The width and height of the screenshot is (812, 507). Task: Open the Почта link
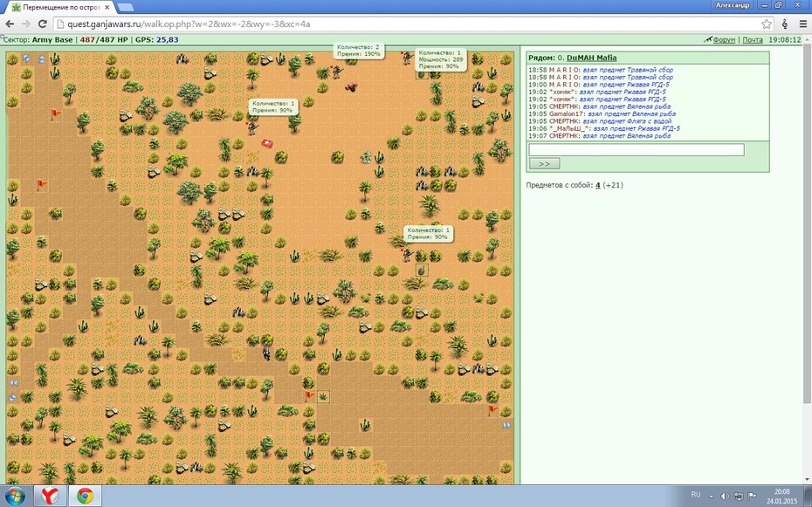(753, 40)
